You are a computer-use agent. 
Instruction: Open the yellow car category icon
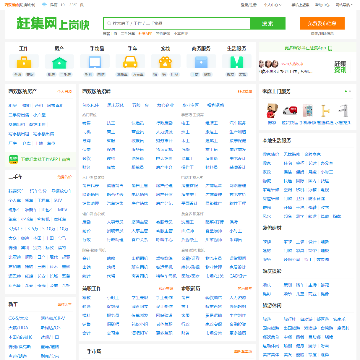pos(130,62)
